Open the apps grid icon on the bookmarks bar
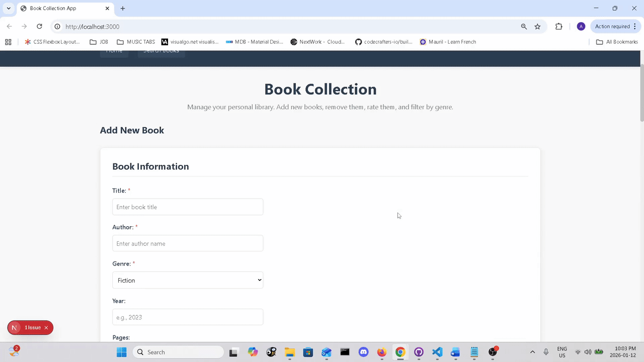This screenshot has height=362, width=644. (x=8, y=42)
